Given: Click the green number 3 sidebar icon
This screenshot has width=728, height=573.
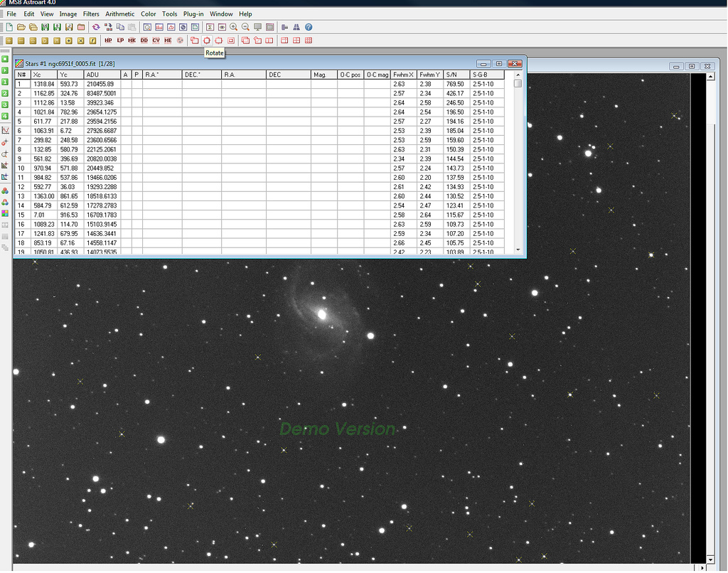Looking at the screenshot, I should (5, 105).
